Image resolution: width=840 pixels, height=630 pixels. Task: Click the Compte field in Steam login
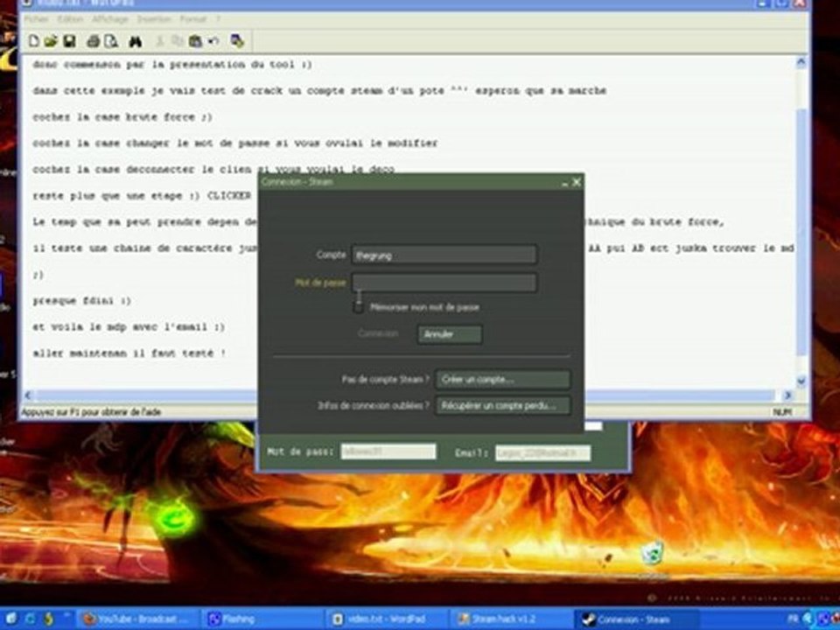(x=444, y=255)
